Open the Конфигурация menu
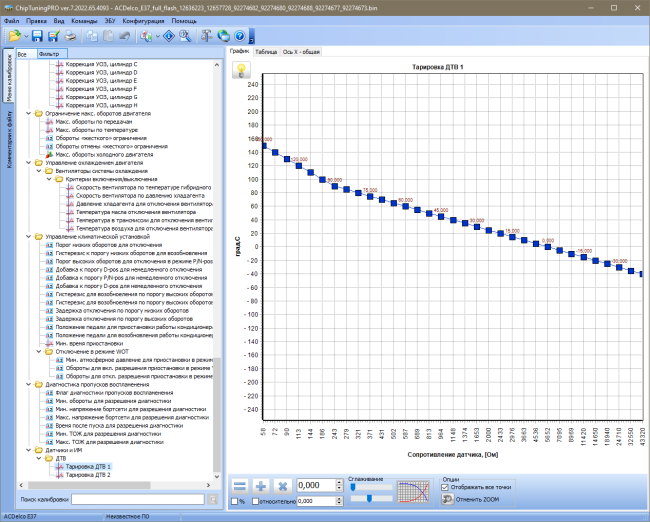This screenshot has height=522, width=650. (143, 21)
